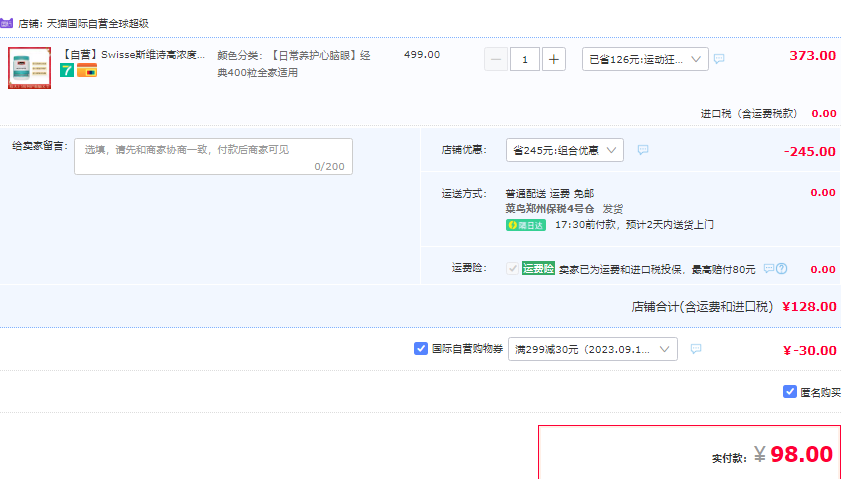The width and height of the screenshot is (845, 479).
Task: Open the Swisse product thumbnail image
Action: click(30, 68)
